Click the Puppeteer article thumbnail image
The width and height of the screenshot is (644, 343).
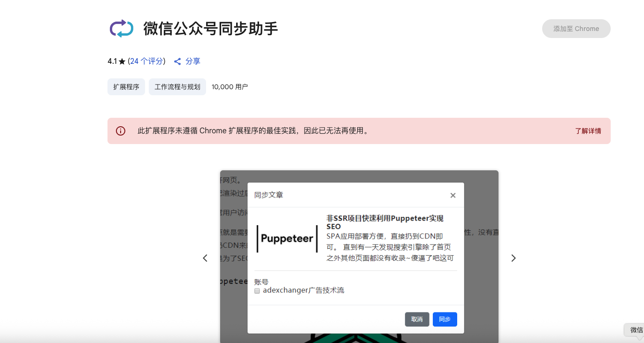click(x=287, y=238)
